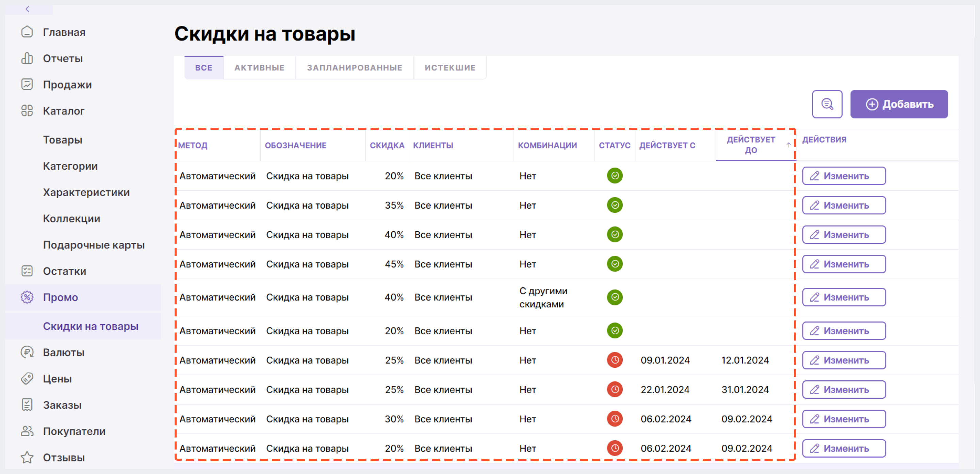Switch to the Истекшие tab
The image size is (980, 474).
click(x=450, y=68)
